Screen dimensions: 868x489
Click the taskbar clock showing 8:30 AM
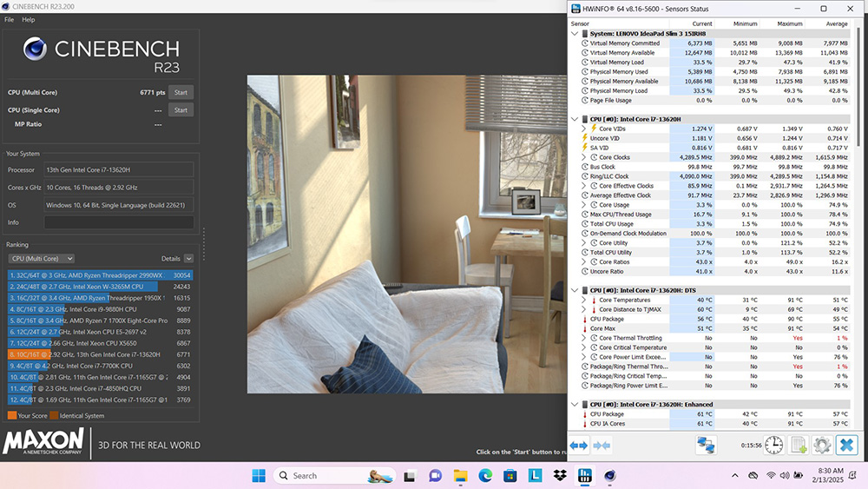pyautogui.click(x=827, y=475)
